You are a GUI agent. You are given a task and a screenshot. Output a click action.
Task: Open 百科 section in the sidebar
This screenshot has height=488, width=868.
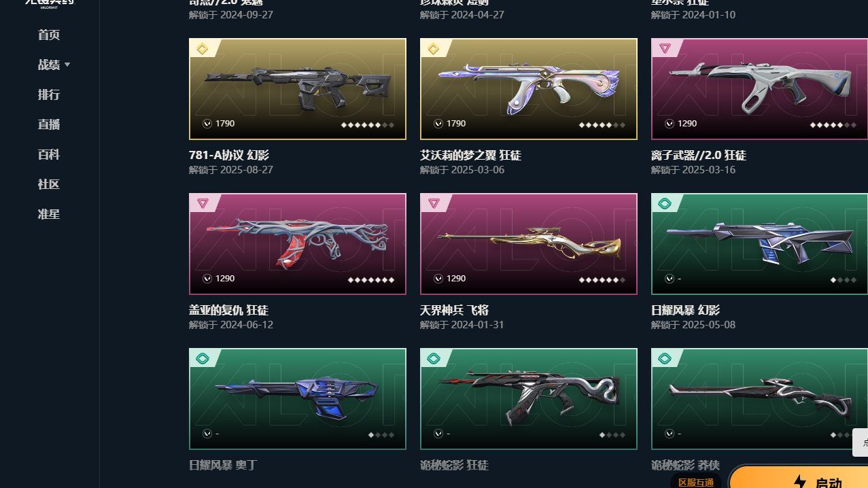click(49, 154)
